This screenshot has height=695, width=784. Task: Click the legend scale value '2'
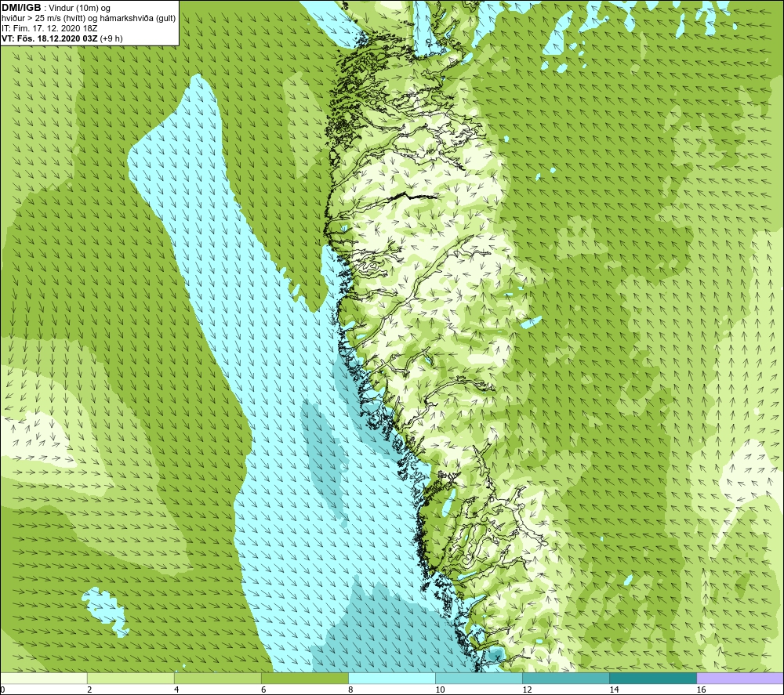(89, 690)
